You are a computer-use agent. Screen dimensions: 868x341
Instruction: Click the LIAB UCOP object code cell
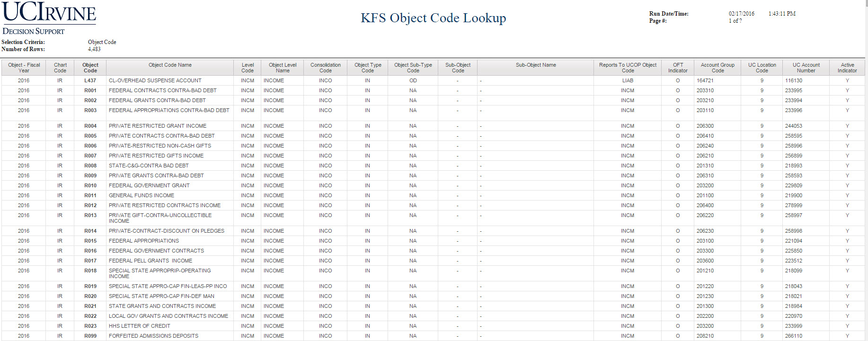[628, 80]
